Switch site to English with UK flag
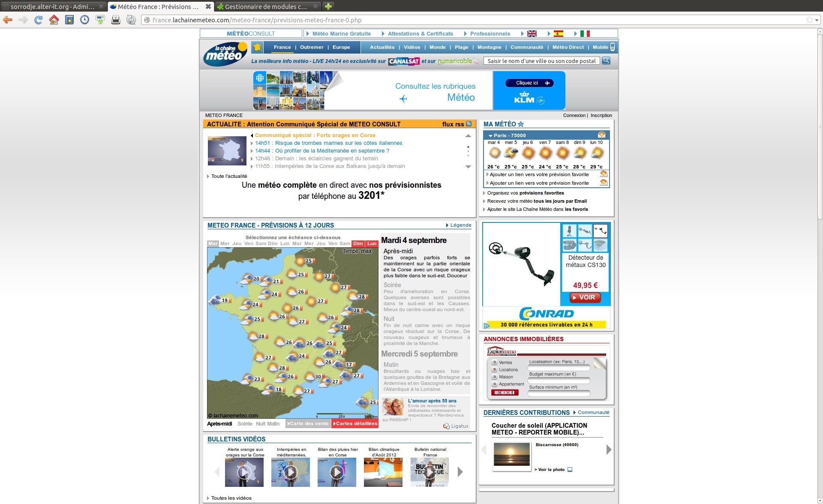The width and height of the screenshot is (823, 504). tap(532, 33)
